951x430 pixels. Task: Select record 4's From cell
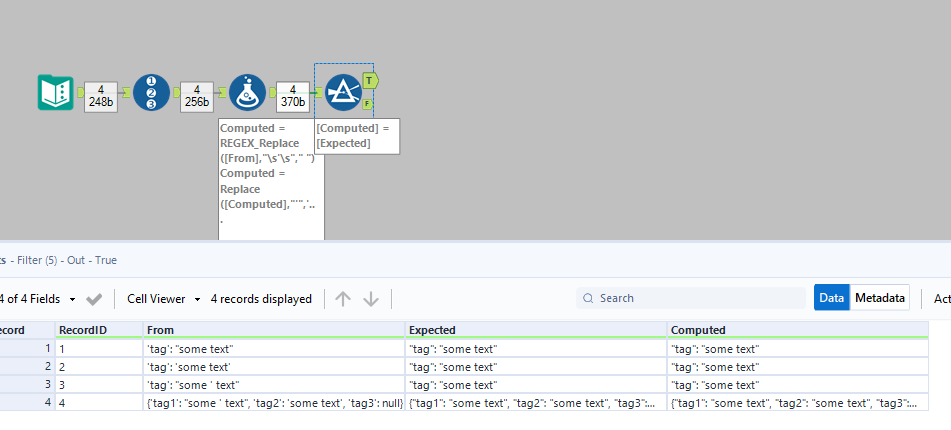(273, 403)
